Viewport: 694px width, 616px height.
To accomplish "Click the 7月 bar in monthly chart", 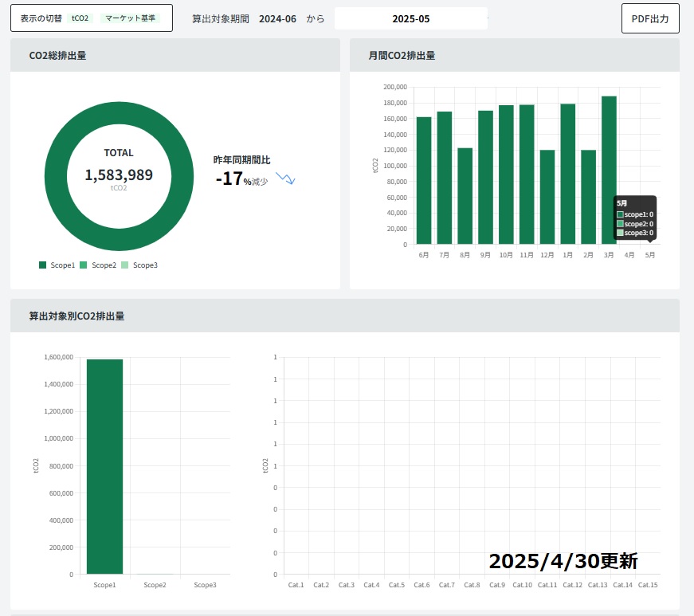I will (x=445, y=178).
